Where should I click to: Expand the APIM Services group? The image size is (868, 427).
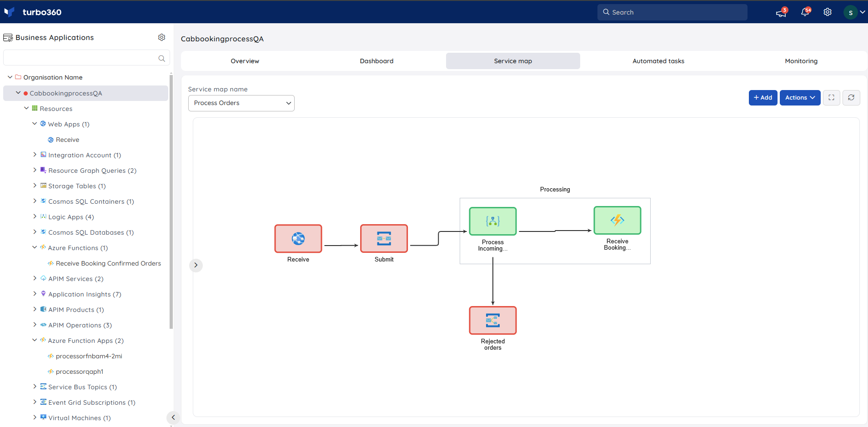(35, 278)
